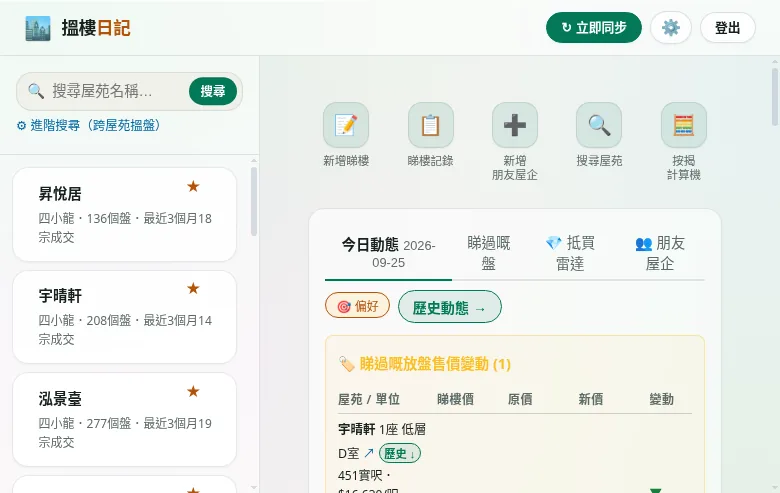The width and height of the screenshot is (780, 493).
Task: Open the 搜尋屋苑 magnifier icon
Action: pos(599,125)
